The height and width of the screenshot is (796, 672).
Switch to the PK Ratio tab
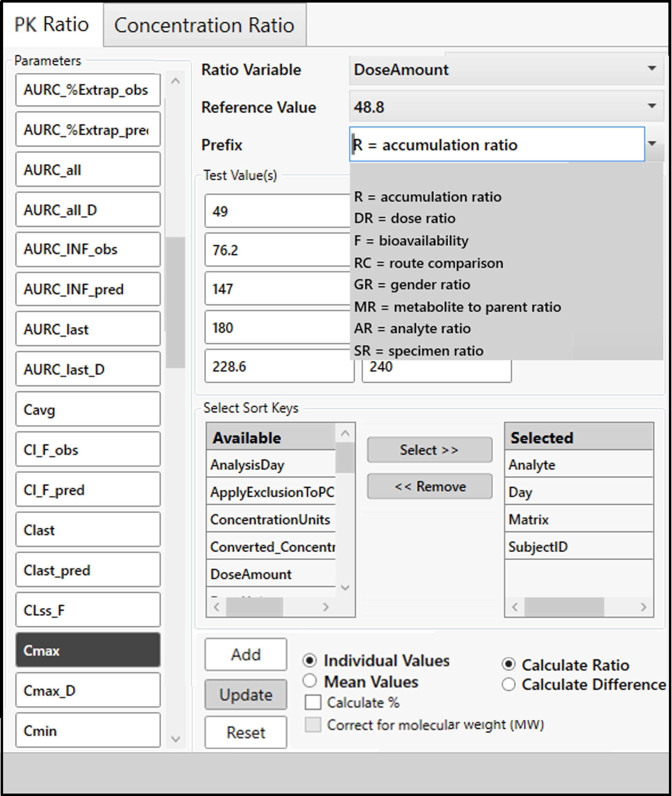coord(52,25)
